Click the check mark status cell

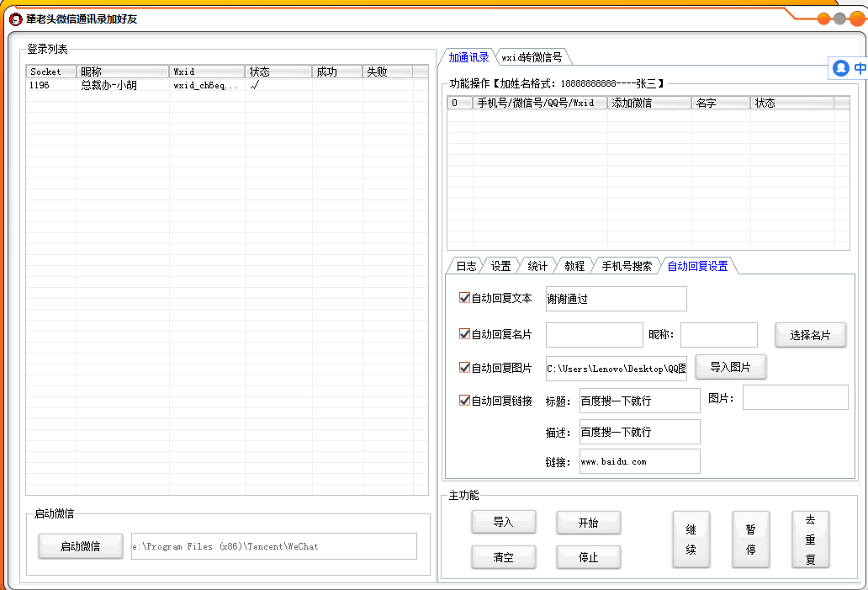click(x=255, y=85)
